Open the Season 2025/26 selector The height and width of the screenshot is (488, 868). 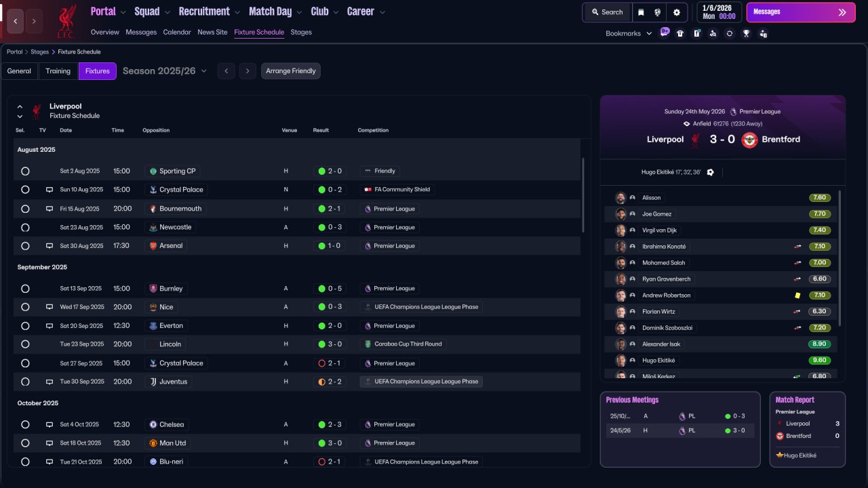165,70
